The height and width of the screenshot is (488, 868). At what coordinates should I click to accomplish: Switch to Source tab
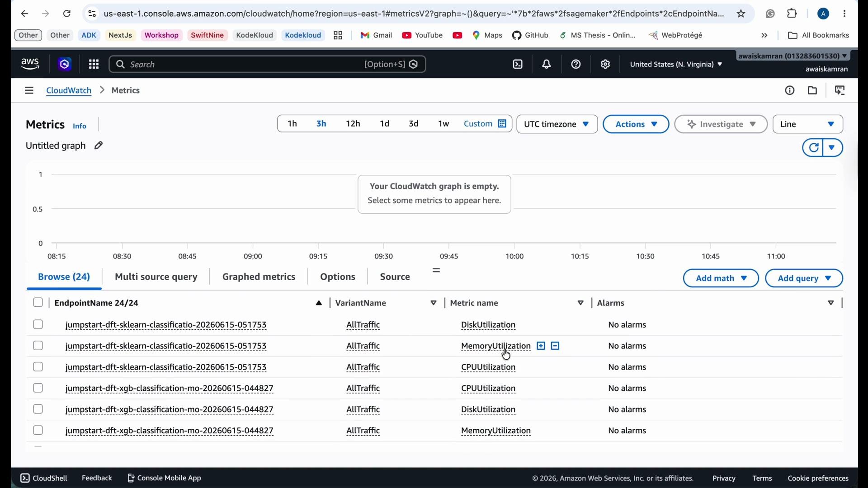click(395, 277)
